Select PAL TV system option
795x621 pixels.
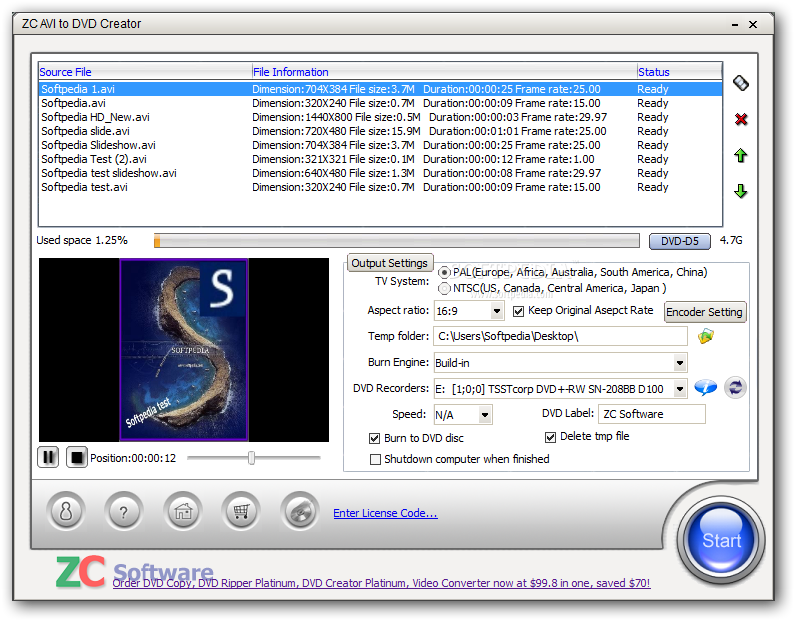pos(444,272)
